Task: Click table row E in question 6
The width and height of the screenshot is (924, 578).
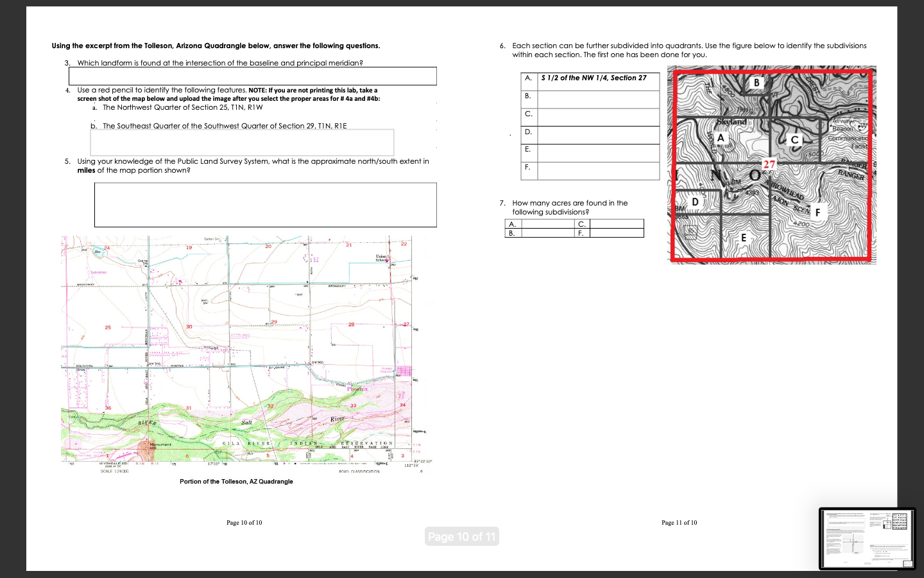Action: click(x=597, y=153)
